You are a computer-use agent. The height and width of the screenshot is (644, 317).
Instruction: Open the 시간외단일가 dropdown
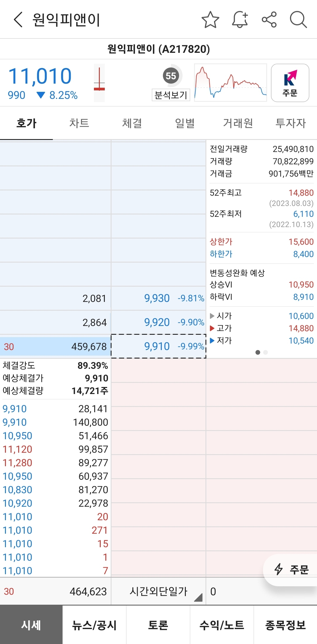[158, 591]
